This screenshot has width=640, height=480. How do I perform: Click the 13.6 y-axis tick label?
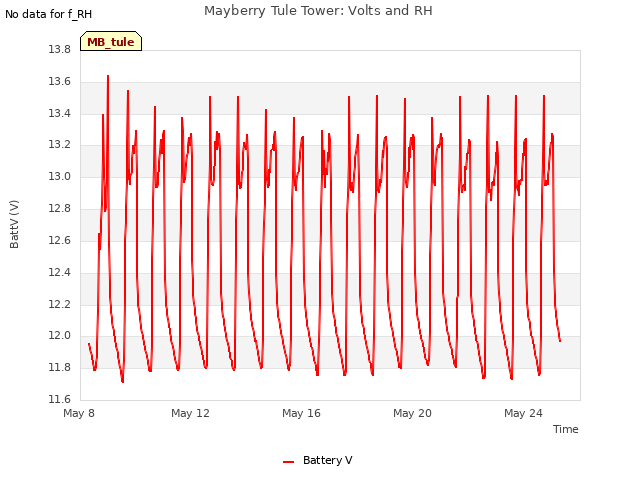point(60,81)
